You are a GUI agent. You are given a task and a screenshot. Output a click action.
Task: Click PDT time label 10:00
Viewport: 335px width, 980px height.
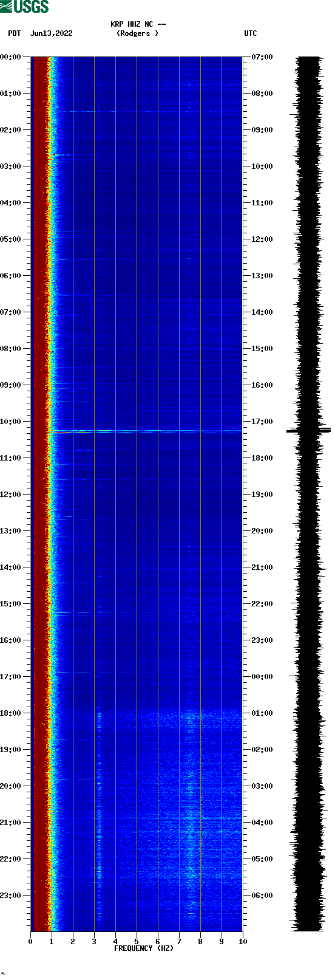pyautogui.click(x=11, y=422)
